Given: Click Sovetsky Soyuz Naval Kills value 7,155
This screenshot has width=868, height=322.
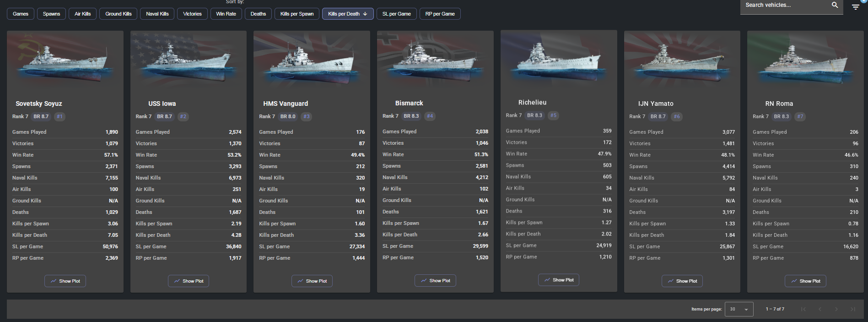Looking at the screenshot, I should click(112, 178).
